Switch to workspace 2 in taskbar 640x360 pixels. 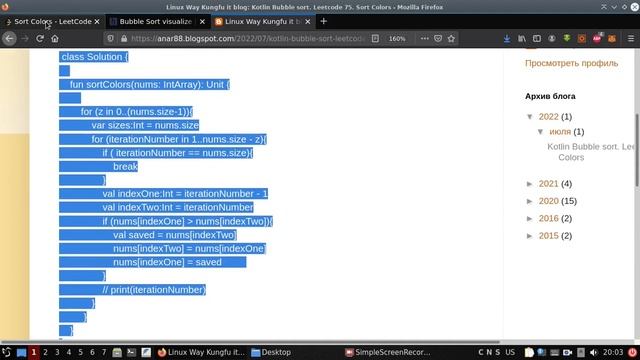coord(45,352)
